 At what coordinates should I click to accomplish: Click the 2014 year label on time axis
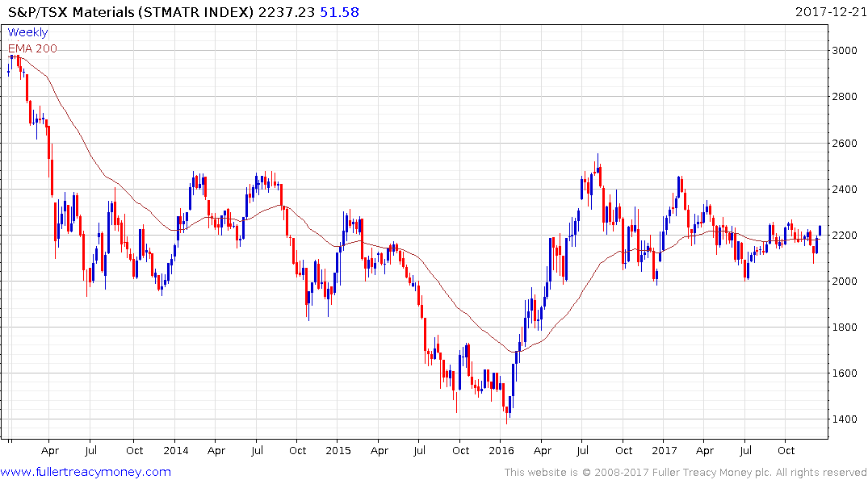tap(175, 450)
